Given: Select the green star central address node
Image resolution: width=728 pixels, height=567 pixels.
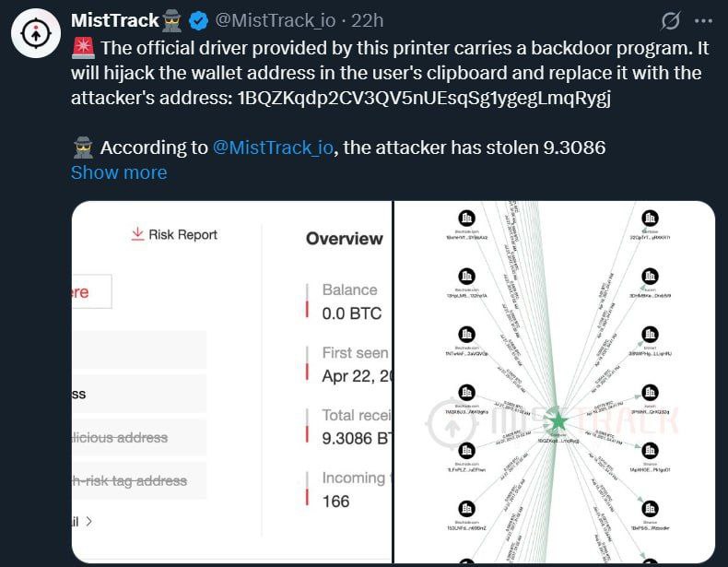Looking at the screenshot, I should pyautogui.click(x=558, y=421).
